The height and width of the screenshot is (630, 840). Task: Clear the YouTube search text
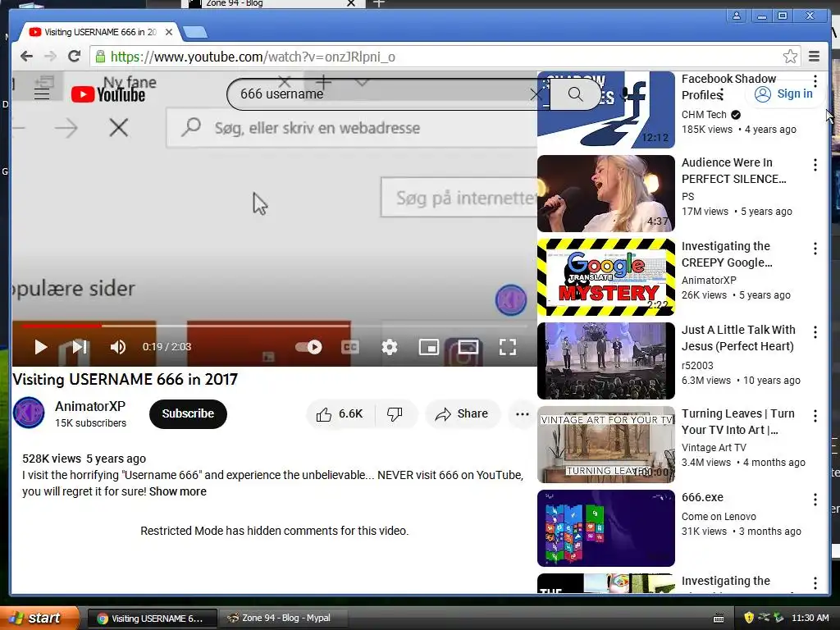(x=535, y=95)
